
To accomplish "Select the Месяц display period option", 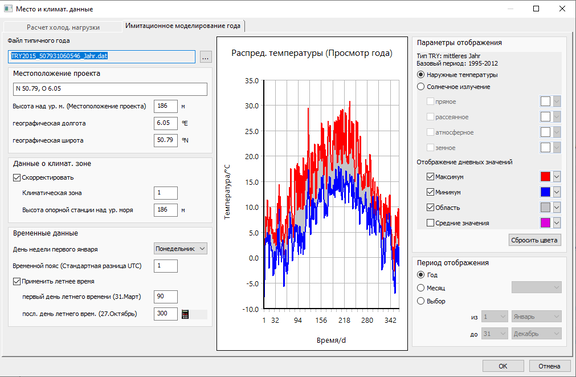I will pos(421,288).
